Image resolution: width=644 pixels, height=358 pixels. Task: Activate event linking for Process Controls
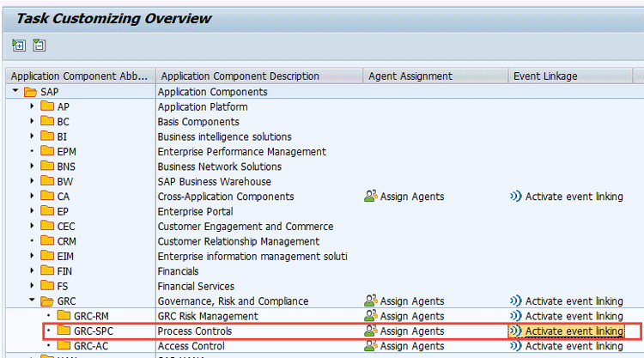pos(574,331)
